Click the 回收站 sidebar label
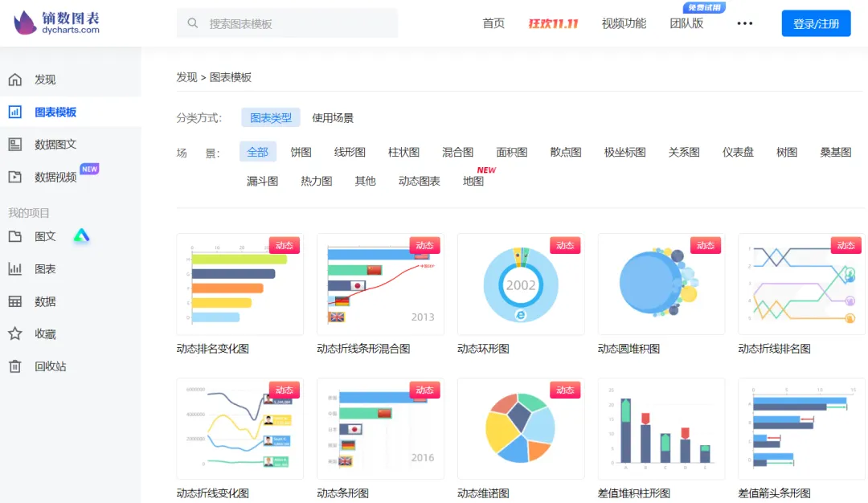Image resolution: width=868 pixels, height=503 pixels. 51,366
